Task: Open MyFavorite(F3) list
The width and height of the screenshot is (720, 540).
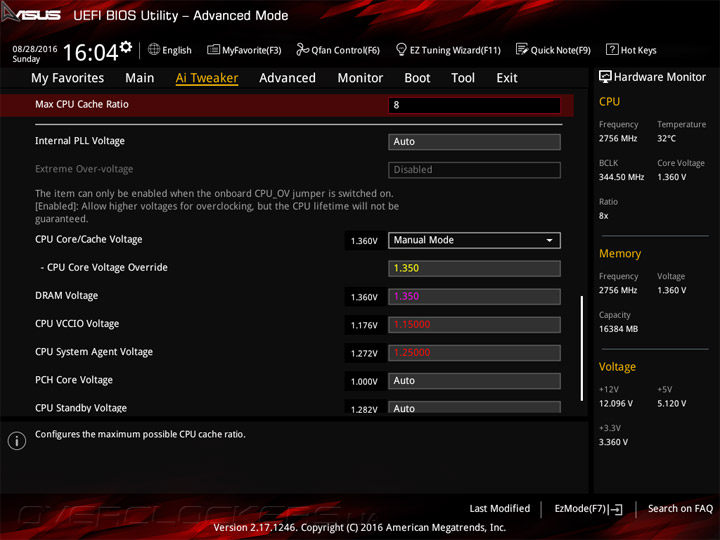Action: coord(244,50)
